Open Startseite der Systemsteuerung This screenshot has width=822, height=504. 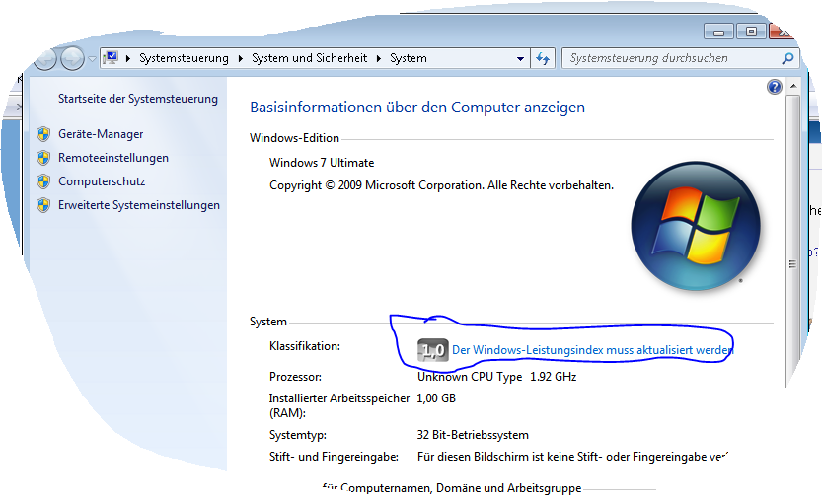pyautogui.click(x=138, y=99)
